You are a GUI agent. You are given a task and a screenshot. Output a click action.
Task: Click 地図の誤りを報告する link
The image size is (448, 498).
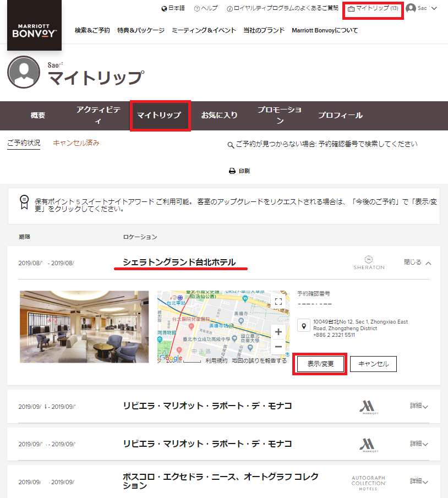tap(259, 360)
